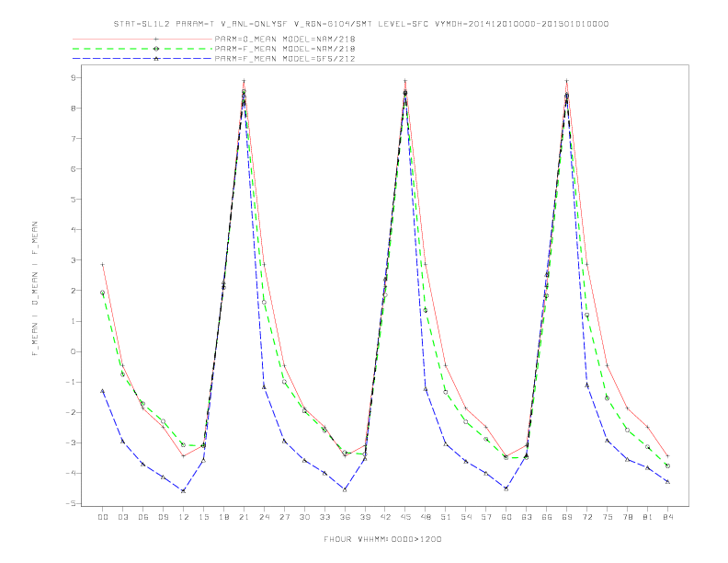Click x-axis forecast hour label 15
This screenshot has height=563, width=728.
pyautogui.click(x=203, y=517)
